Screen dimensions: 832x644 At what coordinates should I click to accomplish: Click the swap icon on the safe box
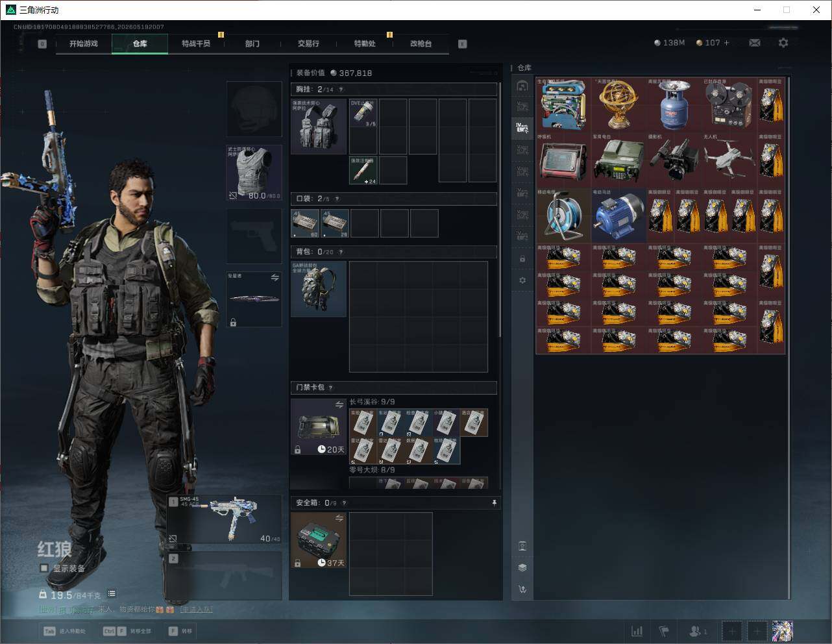pyautogui.click(x=339, y=518)
